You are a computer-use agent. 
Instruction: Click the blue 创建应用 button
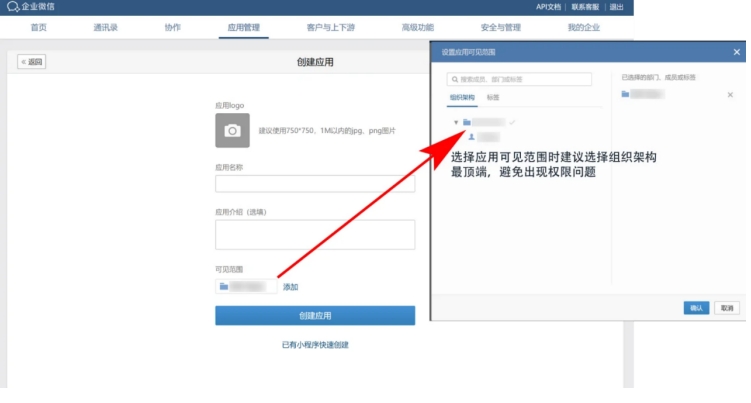(x=314, y=315)
